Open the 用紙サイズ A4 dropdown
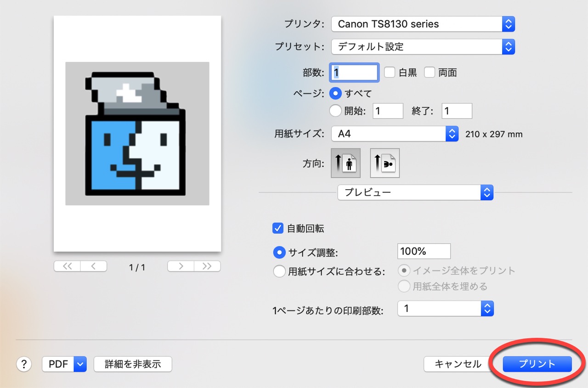This screenshot has width=588, height=388. click(x=395, y=134)
